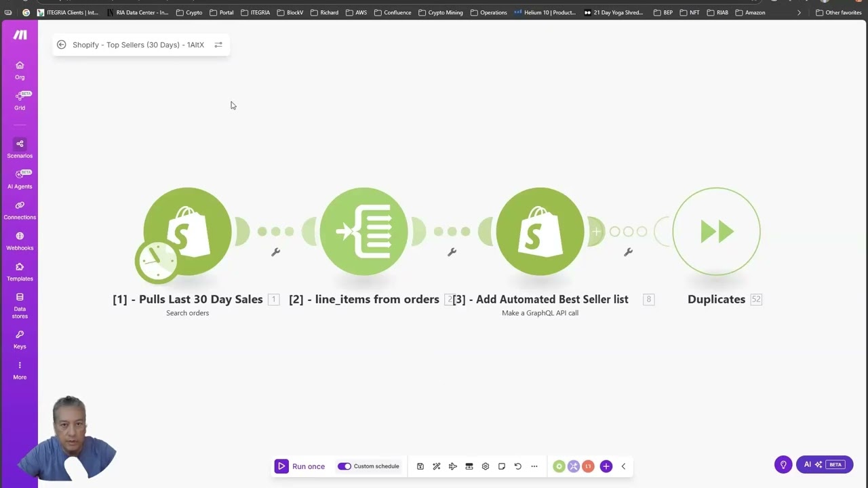Open the AI beta assistant button
Viewport: 868px width, 488px height.
pos(825,465)
